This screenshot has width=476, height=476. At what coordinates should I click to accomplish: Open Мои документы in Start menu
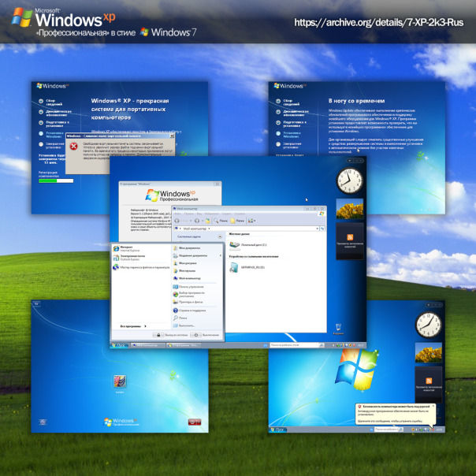187,248
